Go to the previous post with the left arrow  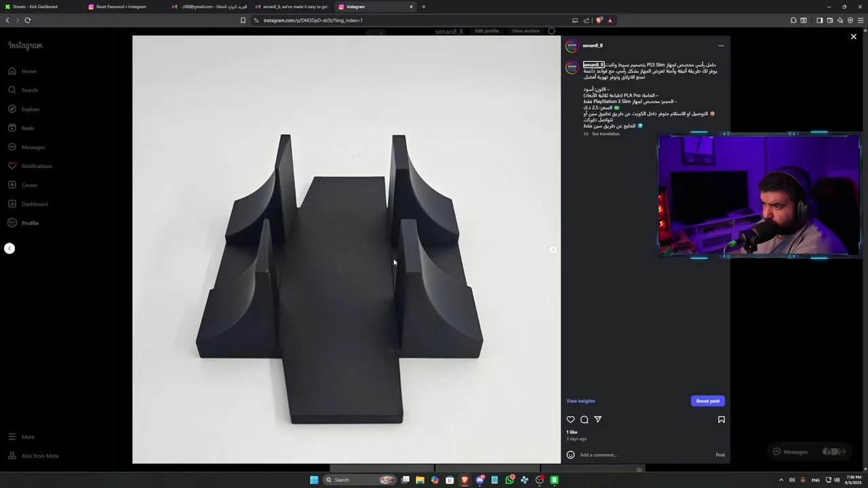(9, 249)
